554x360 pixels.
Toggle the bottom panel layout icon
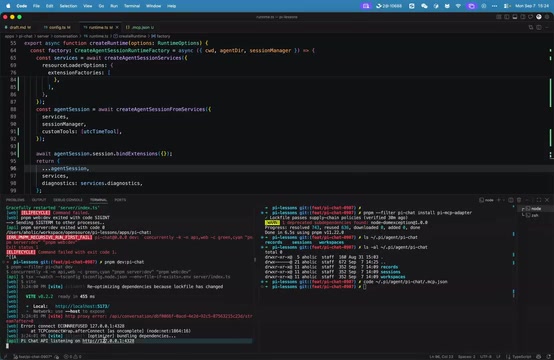[515, 17]
